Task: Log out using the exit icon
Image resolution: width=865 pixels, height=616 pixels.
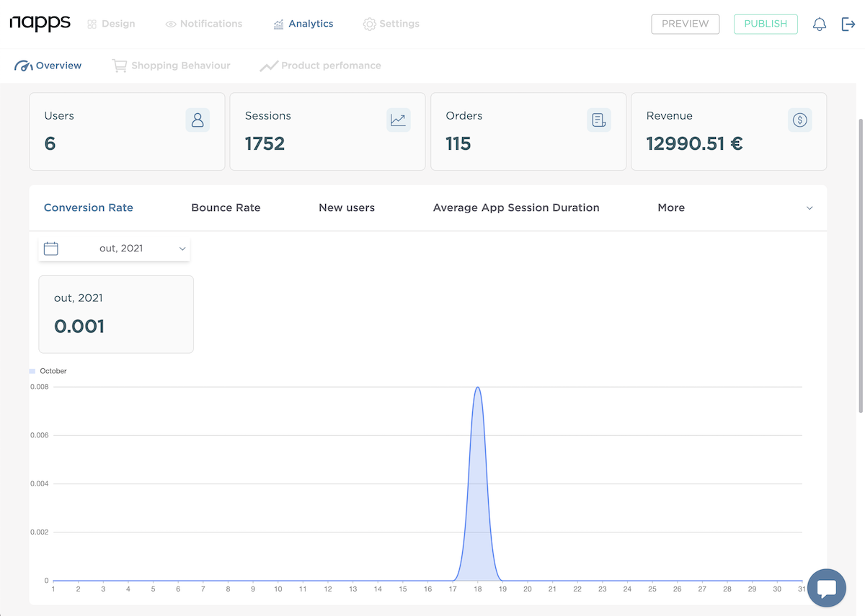Action: click(x=848, y=24)
